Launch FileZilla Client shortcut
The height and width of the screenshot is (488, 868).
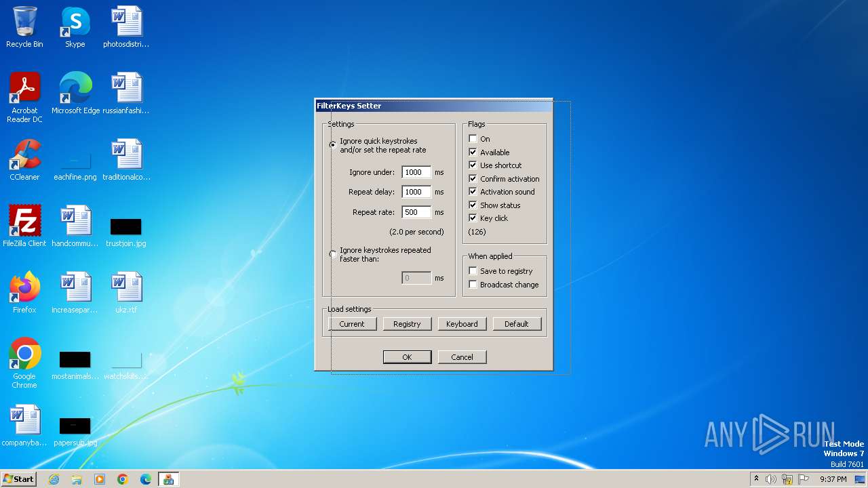24,226
